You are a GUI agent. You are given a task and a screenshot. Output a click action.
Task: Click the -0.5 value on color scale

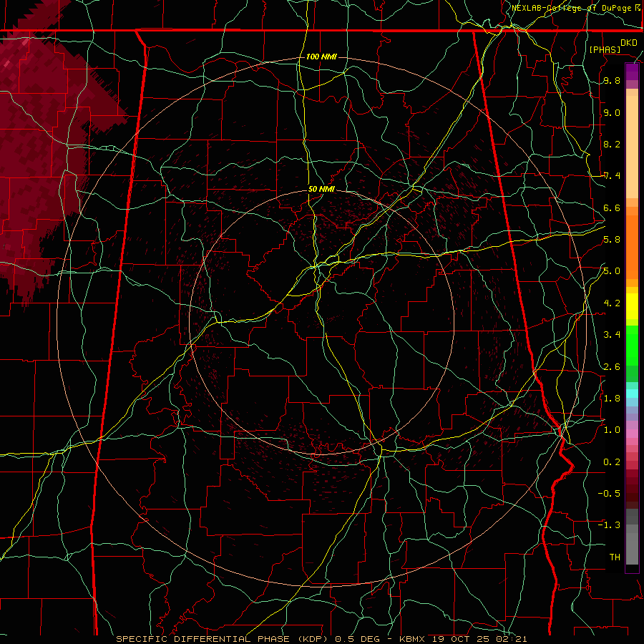coord(610,494)
